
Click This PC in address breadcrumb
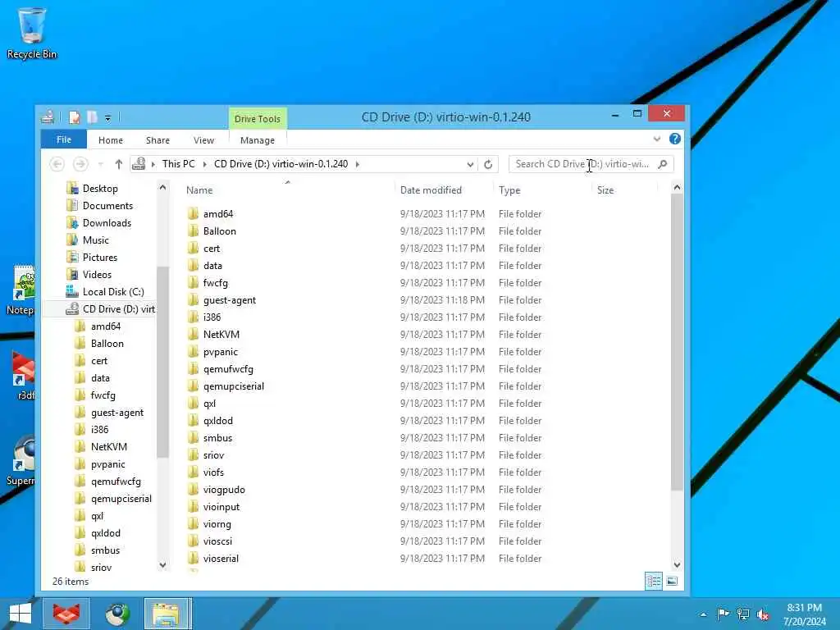point(178,164)
